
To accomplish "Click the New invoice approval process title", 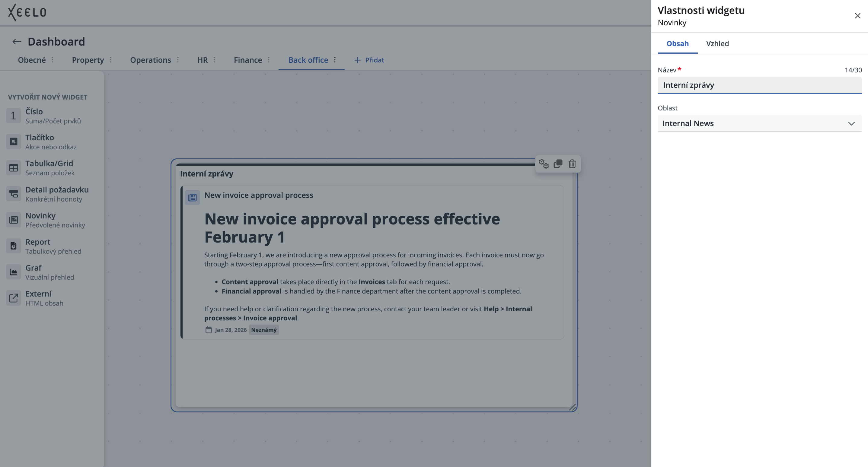I will [x=259, y=195].
